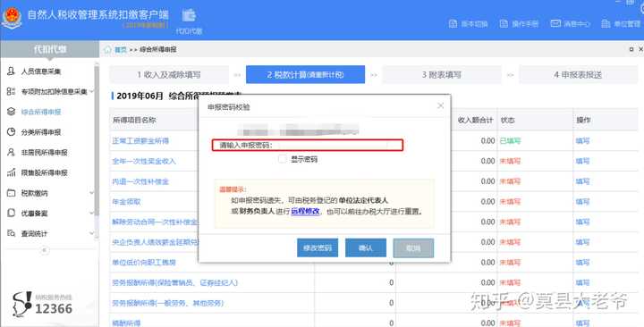
Task: Click the 申报密码校验 dialog title
Action: pos(229,107)
